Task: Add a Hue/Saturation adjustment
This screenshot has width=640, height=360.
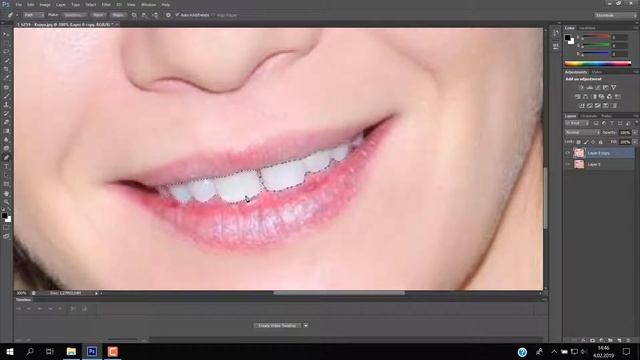Action: tap(578, 97)
